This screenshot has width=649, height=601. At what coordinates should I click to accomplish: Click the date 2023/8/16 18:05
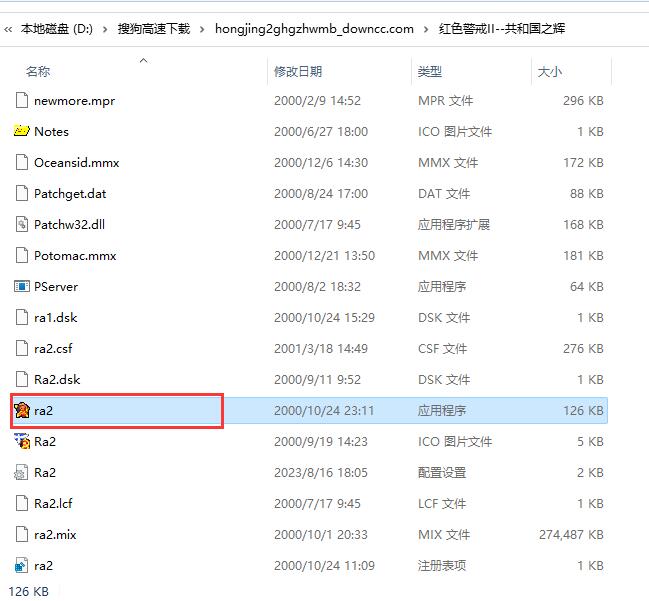point(321,473)
